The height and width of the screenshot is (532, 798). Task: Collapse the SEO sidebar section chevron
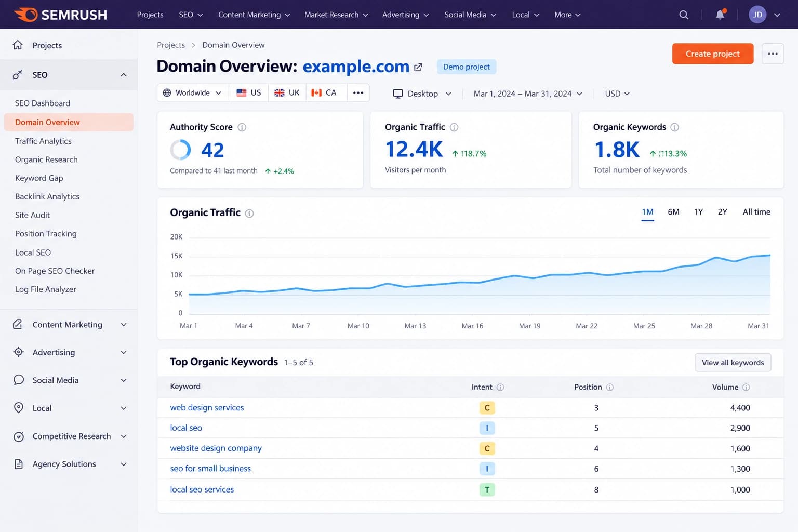pos(124,75)
